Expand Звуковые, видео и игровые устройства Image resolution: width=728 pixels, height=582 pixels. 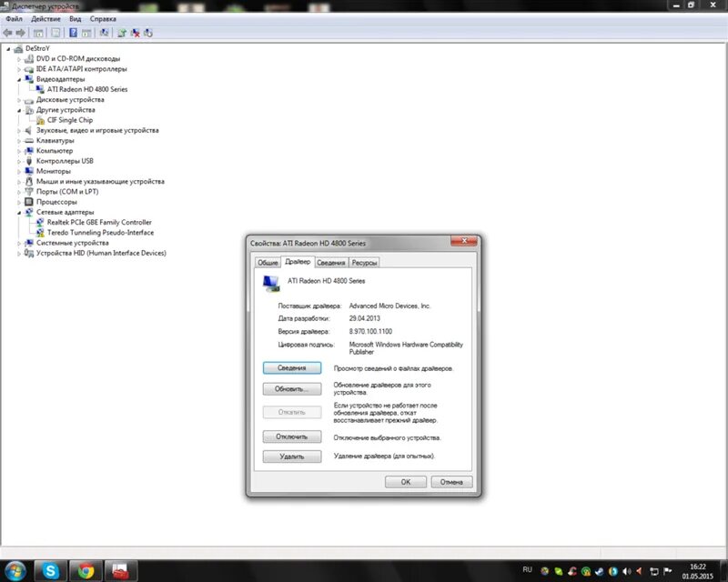tap(19, 130)
